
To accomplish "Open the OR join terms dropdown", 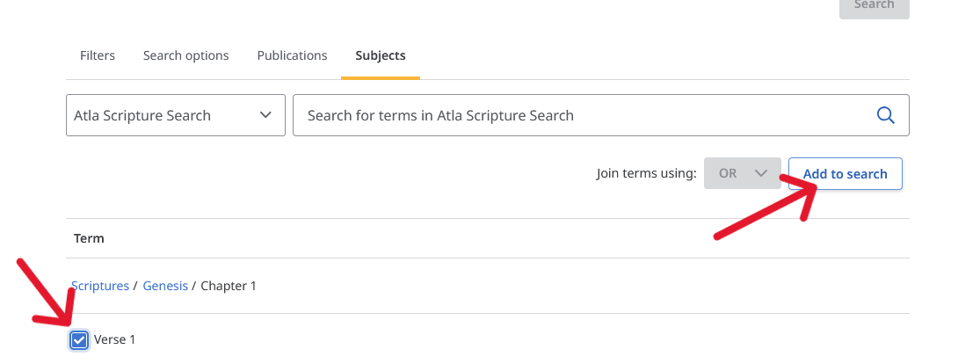I will click(743, 173).
